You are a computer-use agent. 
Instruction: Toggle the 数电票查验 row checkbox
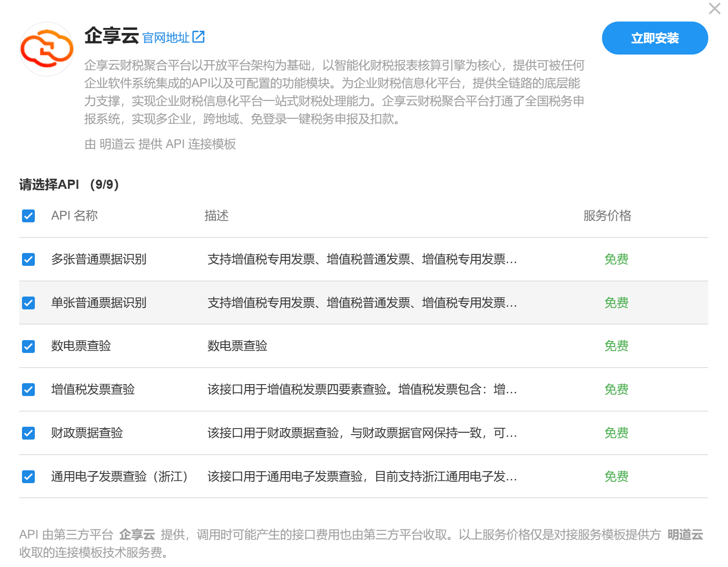28,346
